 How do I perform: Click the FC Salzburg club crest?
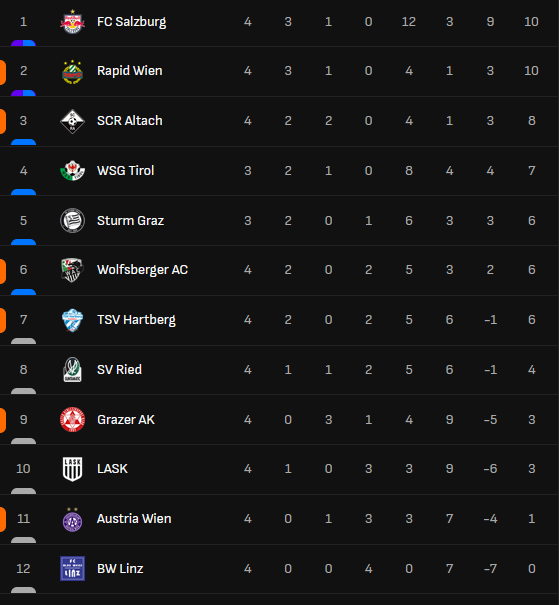(73, 22)
